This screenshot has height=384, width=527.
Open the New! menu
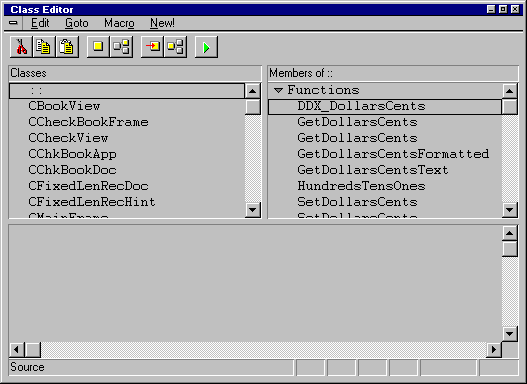click(x=162, y=23)
